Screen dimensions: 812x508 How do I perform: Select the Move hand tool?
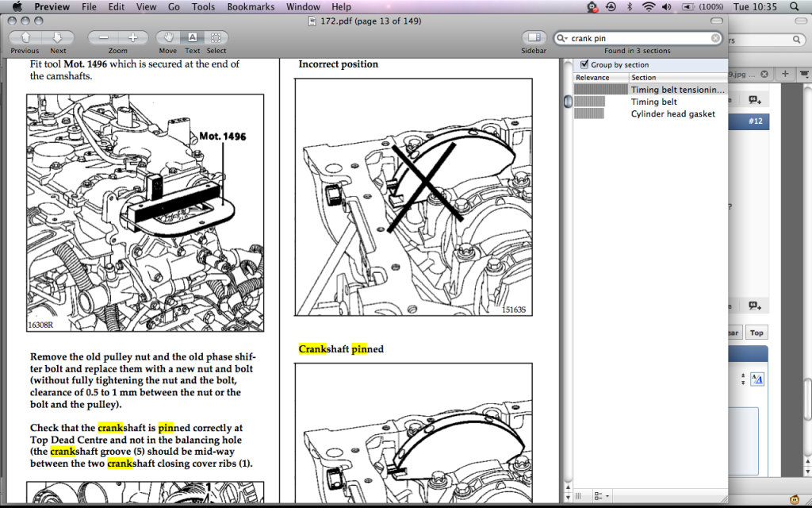pos(168,37)
